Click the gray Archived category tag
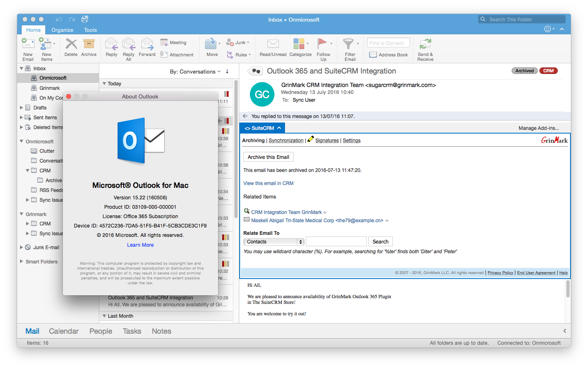 click(524, 71)
